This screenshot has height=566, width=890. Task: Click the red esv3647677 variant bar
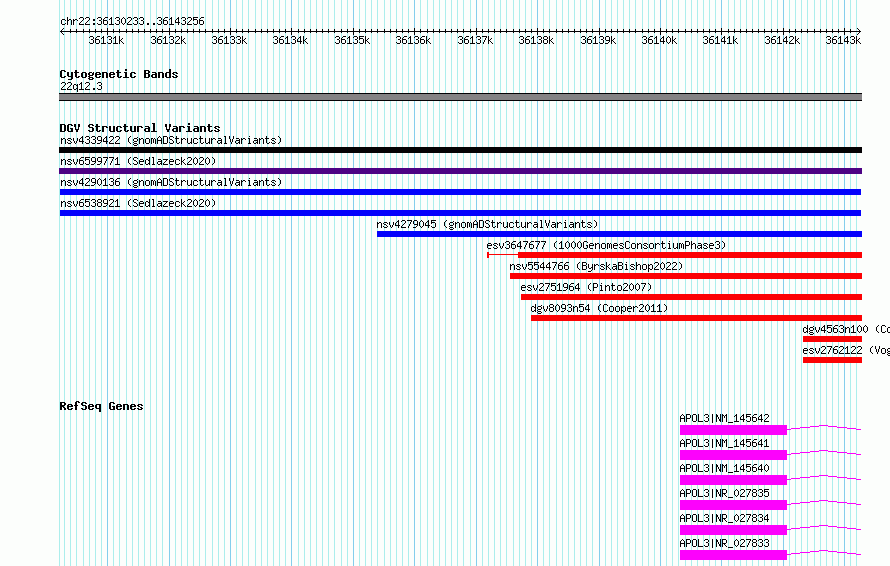click(x=690, y=255)
